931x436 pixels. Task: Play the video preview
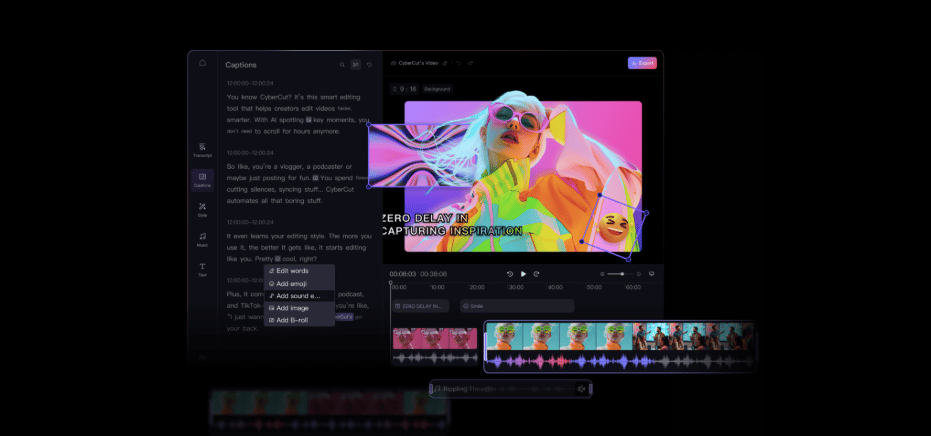pyautogui.click(x=523, y=274)
